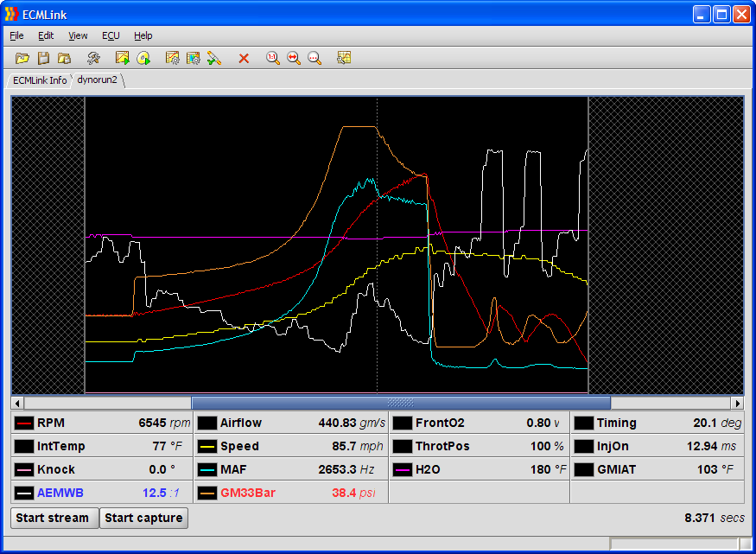Open the ECU menu
The width and height of the screenshot is (756, 554).
coord(111,35)
